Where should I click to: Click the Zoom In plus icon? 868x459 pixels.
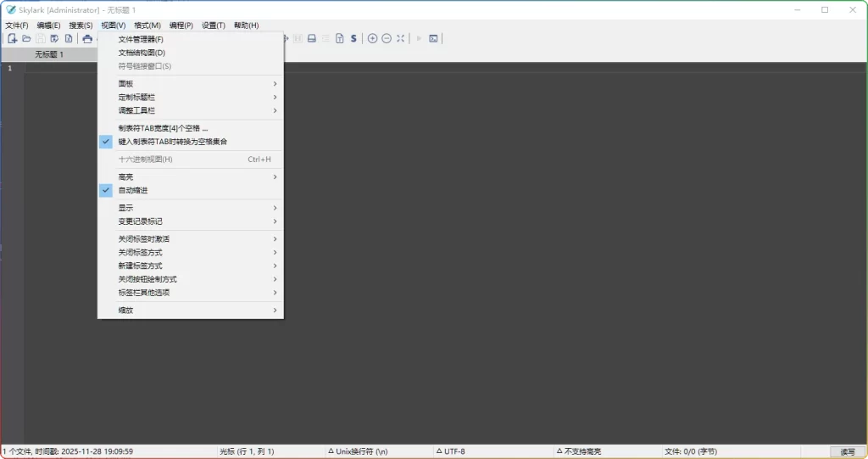[372, 39]
